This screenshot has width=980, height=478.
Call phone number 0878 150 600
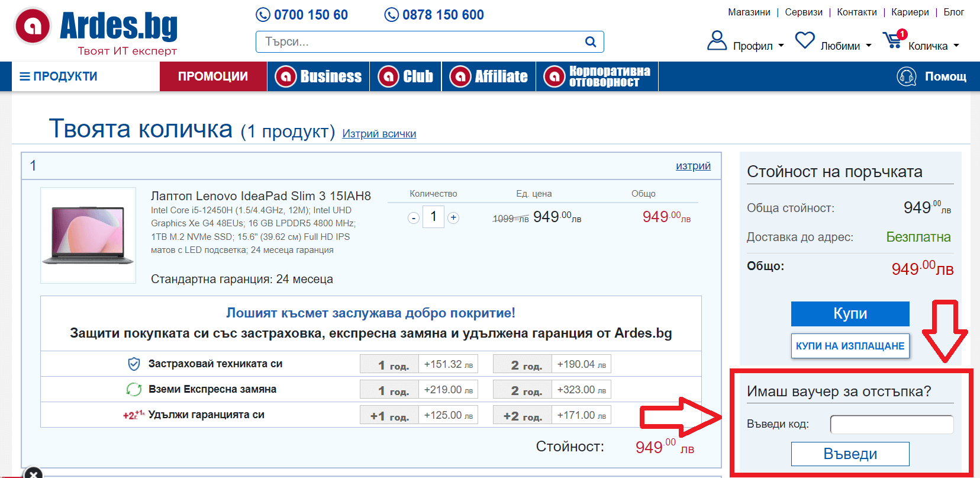tap(434, 15)
